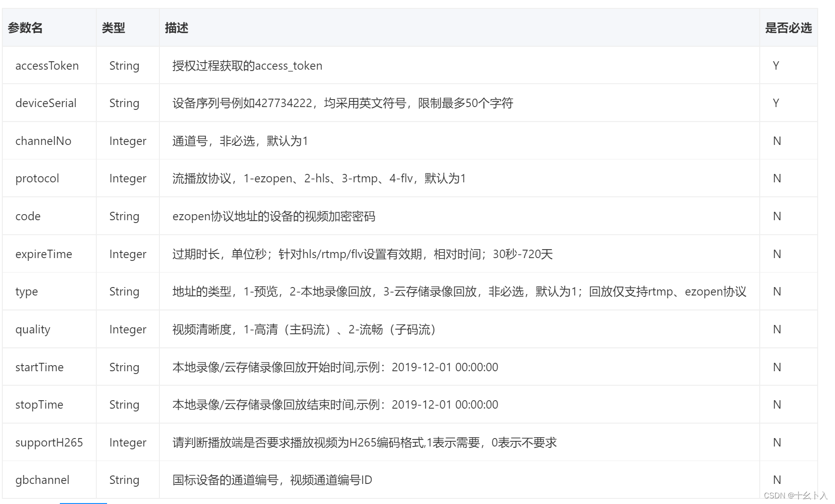Select the accessToken parameter name
The width and height of the screenshot is (835, 504).
tap(47, 66)
